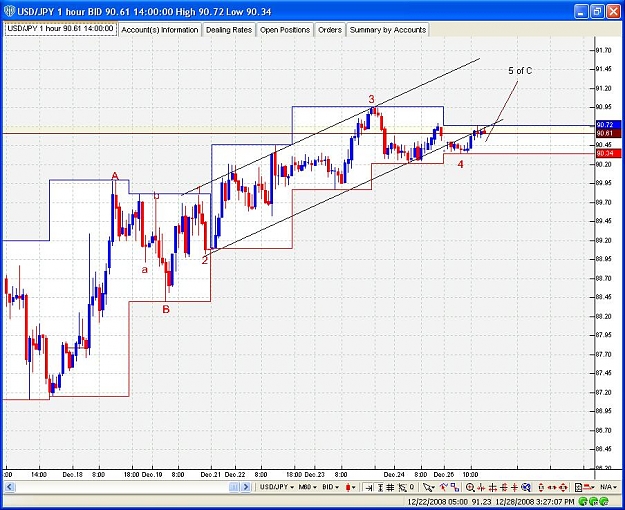
Task: Open the Account(s) Information tab
Action: pos(160,30)
